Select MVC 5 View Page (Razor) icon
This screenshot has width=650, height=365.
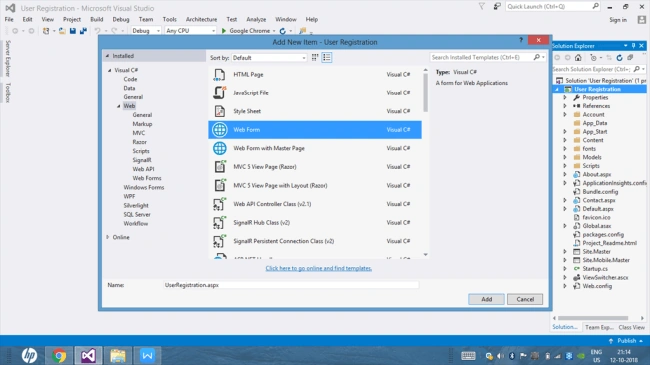[x=219, y=167]
